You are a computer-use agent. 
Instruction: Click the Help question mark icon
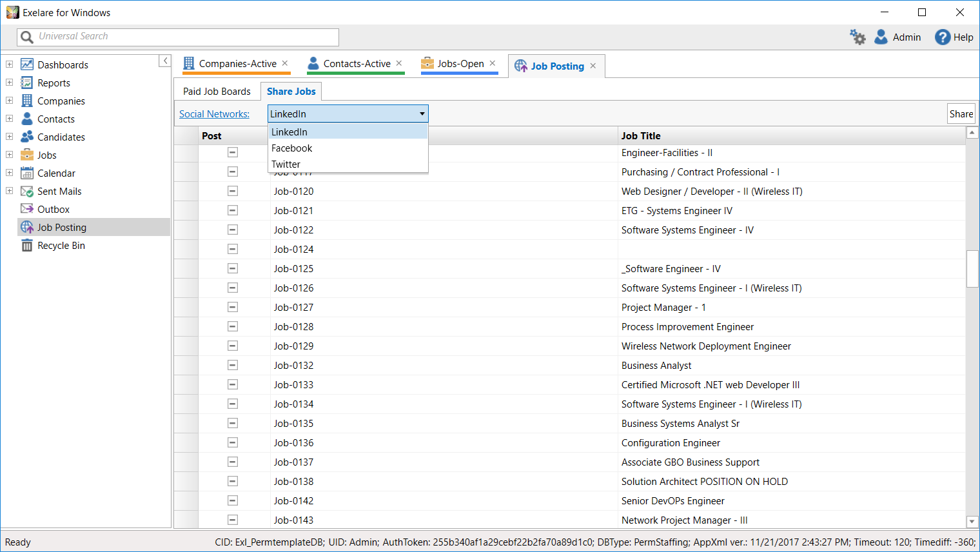click(x=943, y=37)
